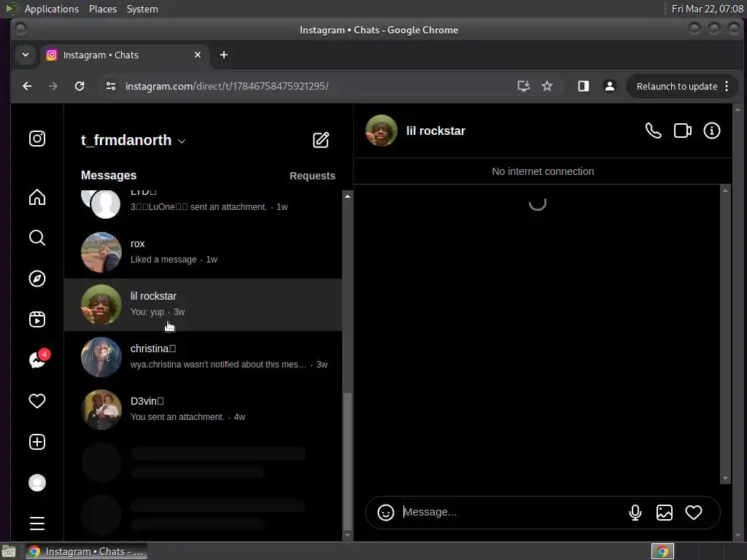Click the conversation list scroll up arrow
The height and width of the screenshot is (560, 747).
[x=348, y=195]
